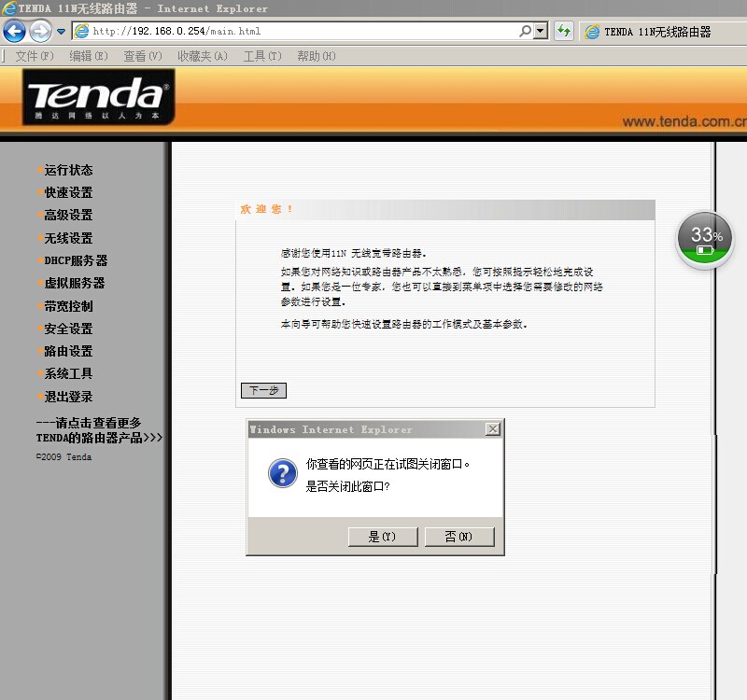Click the search magnifier icon in address bar
This screenshot has height=700, width=747.
(525, 31)
